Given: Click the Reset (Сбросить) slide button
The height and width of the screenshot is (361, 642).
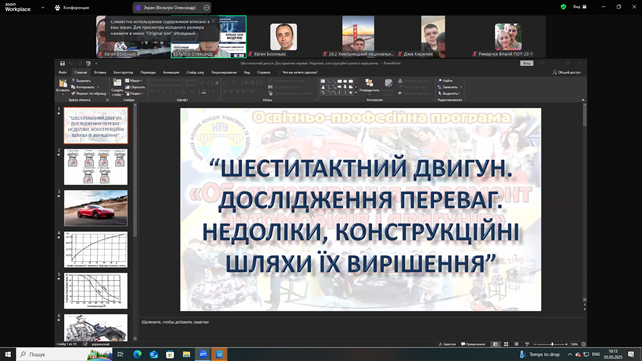Looking at the screenshot, I should click(135, 87).
